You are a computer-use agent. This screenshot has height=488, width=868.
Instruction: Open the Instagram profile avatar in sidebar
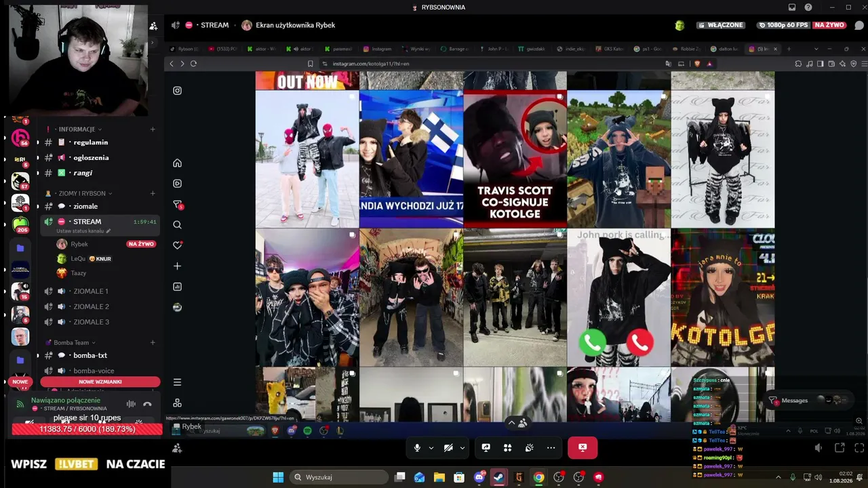click(x=177, y=307)
